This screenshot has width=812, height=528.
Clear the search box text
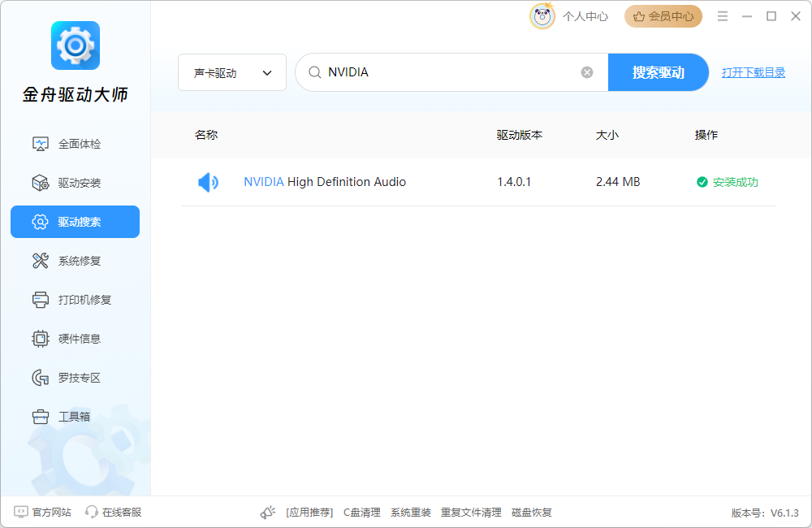pos(587,72)
